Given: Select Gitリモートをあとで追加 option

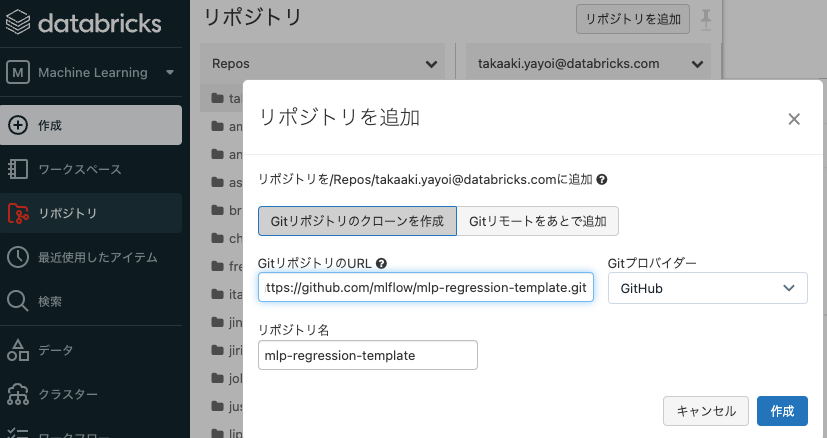Looking at the screenshot, I should [x=537, y=221].
